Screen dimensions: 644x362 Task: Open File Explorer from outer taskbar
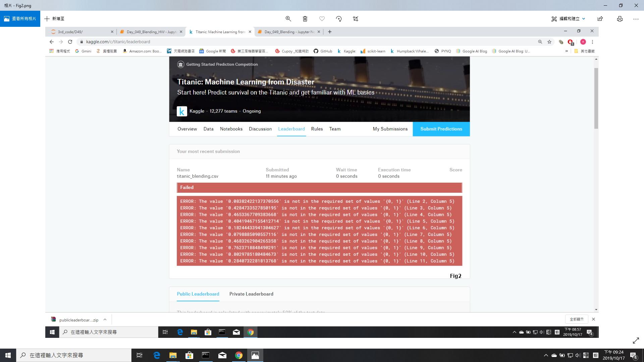coord(173,355)
